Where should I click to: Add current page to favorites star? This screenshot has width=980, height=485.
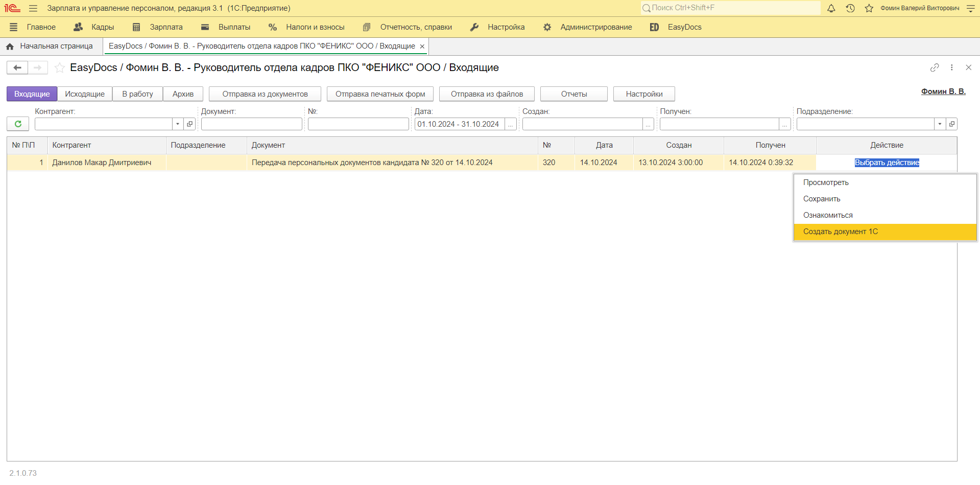[60, 67]
